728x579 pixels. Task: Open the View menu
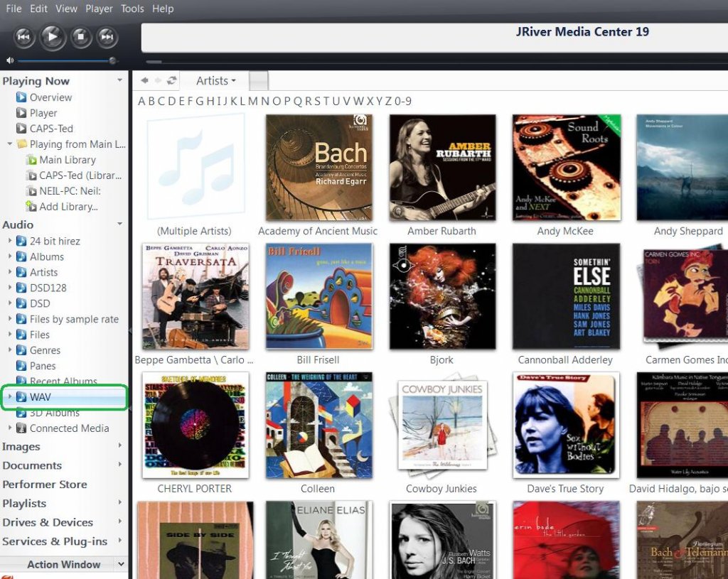pos(66,9)
